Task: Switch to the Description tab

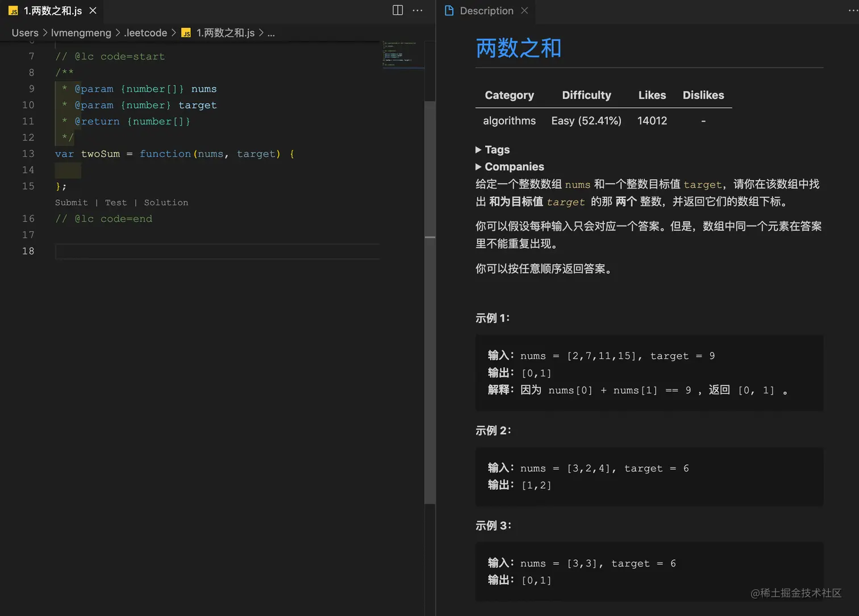Action: (487, 11)
